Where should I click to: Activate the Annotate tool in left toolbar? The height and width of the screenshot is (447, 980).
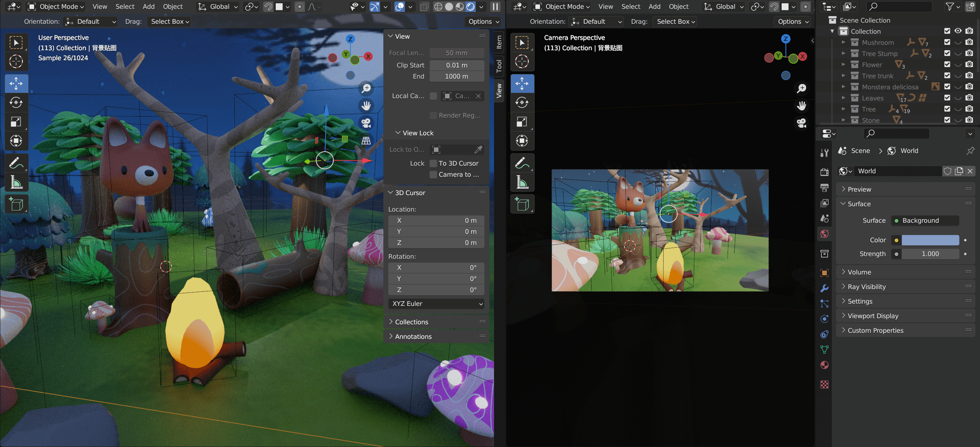click(16, 163)
